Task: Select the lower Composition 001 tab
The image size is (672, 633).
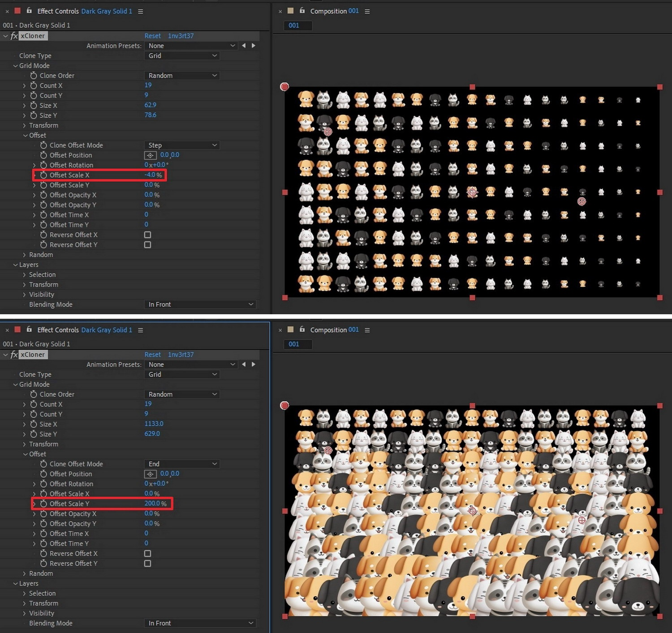Action: [335, 330]
